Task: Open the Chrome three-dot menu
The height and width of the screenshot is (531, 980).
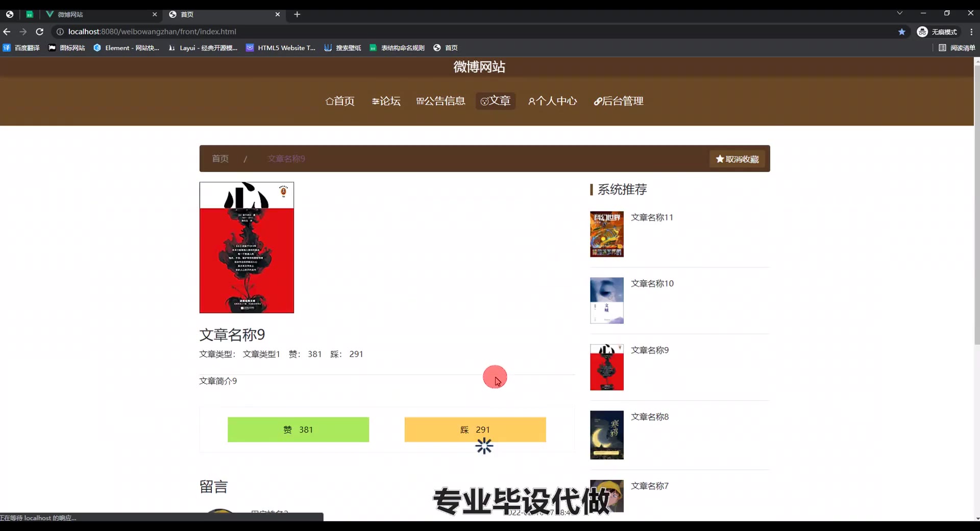Action: [971, 32]
